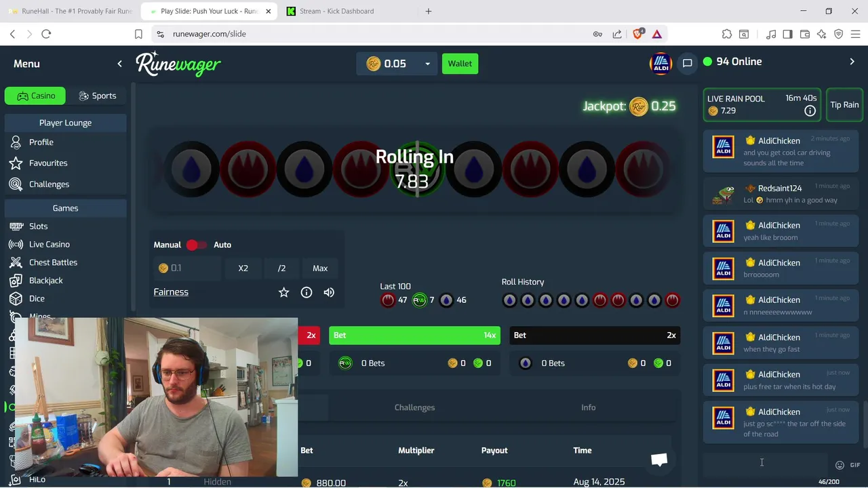
Task: Switch to Sports tab
Action: [x=97, y=96]
